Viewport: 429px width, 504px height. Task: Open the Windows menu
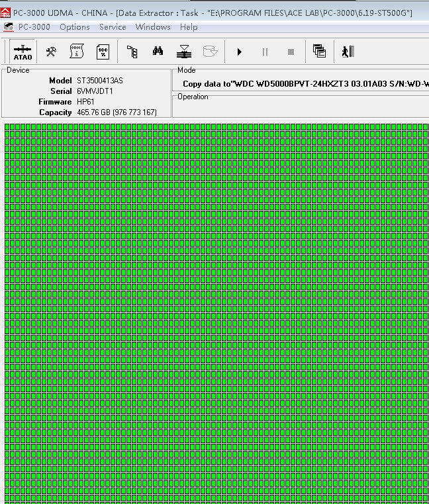(153, 27)
